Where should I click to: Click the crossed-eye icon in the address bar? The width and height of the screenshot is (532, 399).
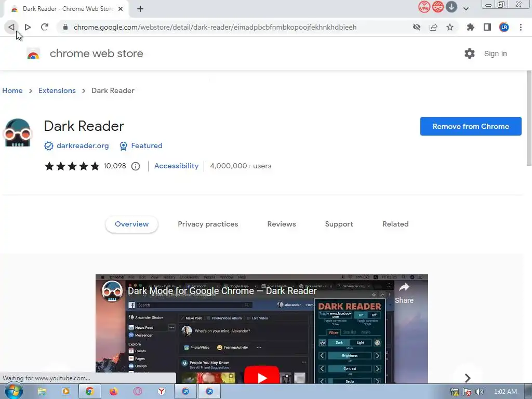tap(417, 27)
